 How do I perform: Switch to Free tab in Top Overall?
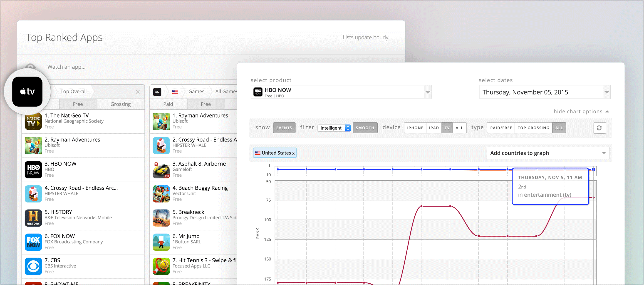[78, 104]
